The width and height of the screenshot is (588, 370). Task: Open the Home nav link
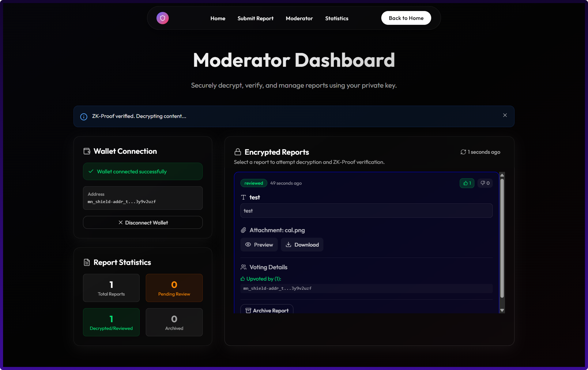tap(218, 18)
